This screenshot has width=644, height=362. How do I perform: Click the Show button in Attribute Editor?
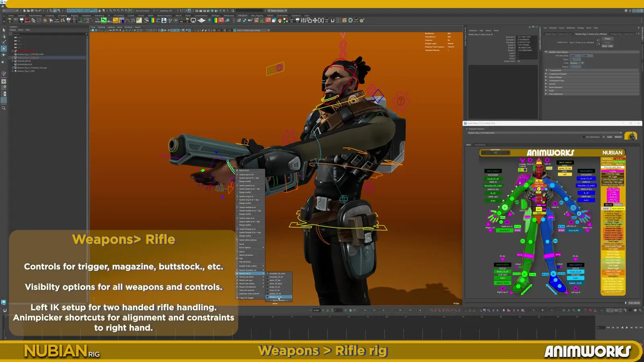[605, 46]
